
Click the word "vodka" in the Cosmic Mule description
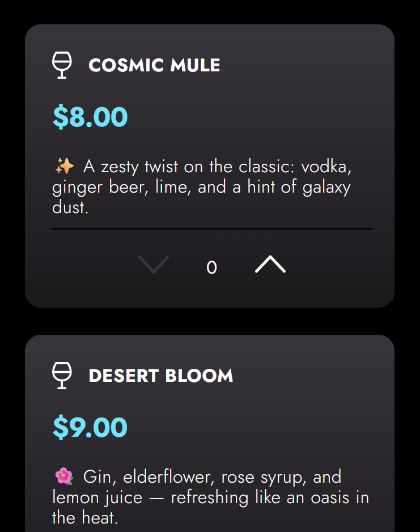tap(330, 167)
